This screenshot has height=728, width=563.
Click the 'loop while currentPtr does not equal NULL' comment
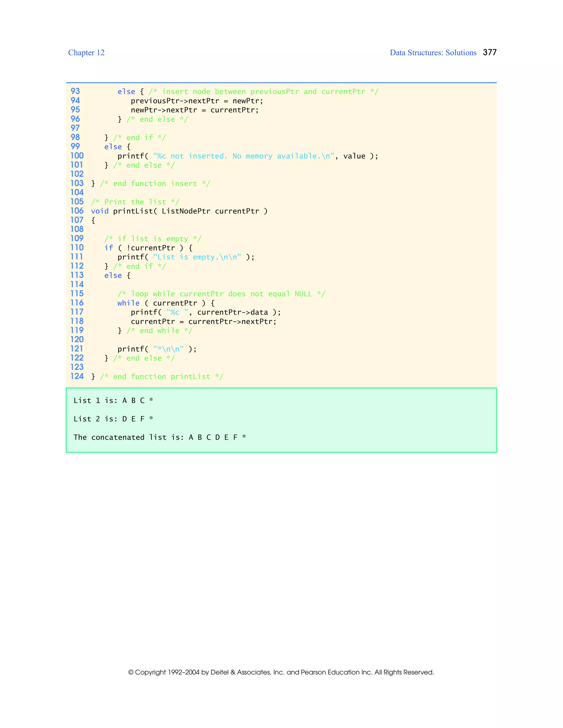tap(222, 294)
